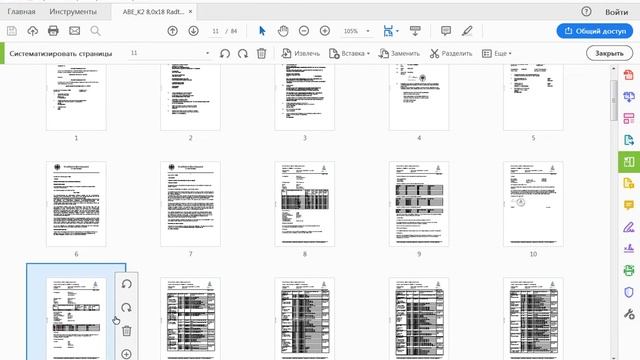Click the Заменить replace button
Screen dimensions: 640x360
click(x=399, y=53)
